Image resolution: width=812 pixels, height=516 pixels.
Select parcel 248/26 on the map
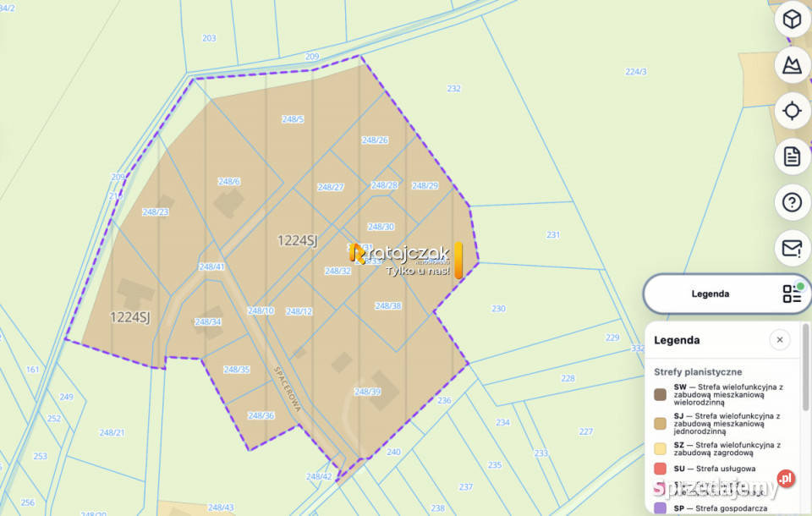[x=375, y=140]
